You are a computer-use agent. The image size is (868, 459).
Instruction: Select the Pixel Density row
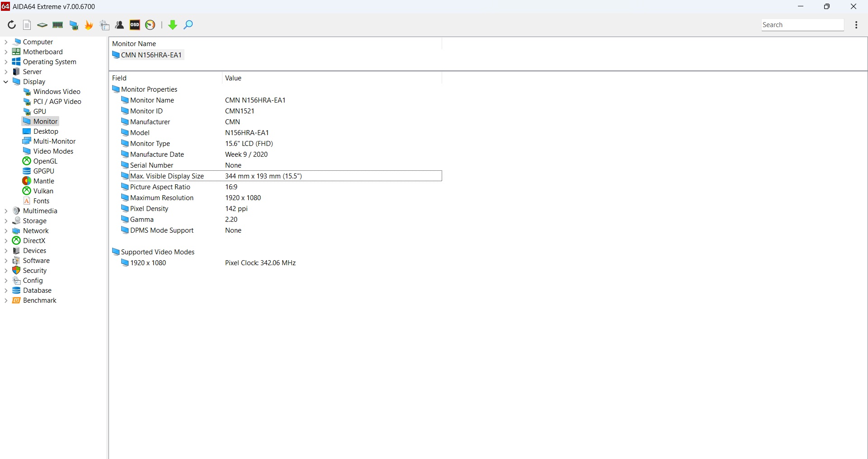coord(277,209)
